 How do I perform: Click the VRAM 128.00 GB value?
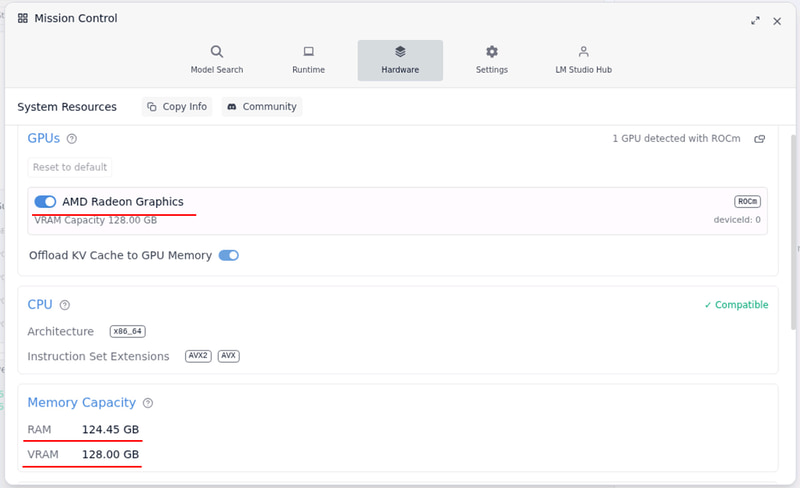(110, 455)
